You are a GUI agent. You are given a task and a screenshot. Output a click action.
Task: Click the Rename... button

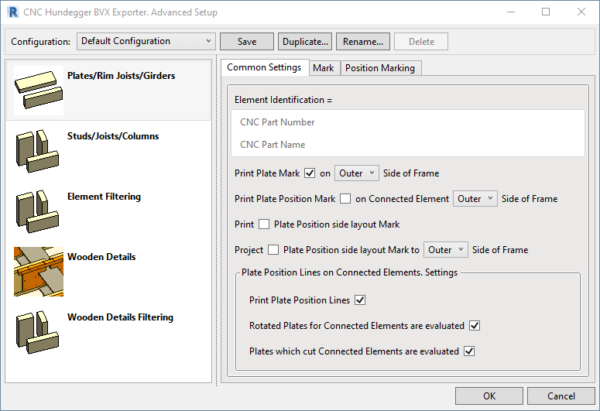pyautogui.click(x=363, y=41)
